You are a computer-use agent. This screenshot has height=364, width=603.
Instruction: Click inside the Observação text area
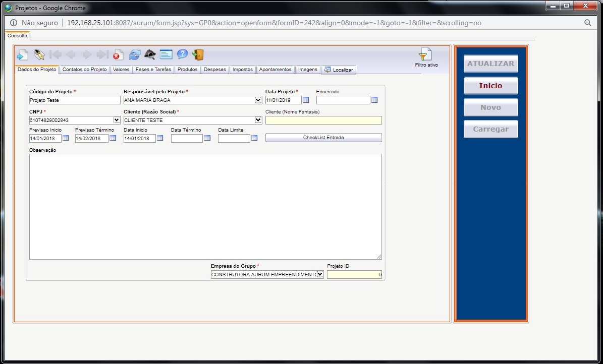coord(205,207)
